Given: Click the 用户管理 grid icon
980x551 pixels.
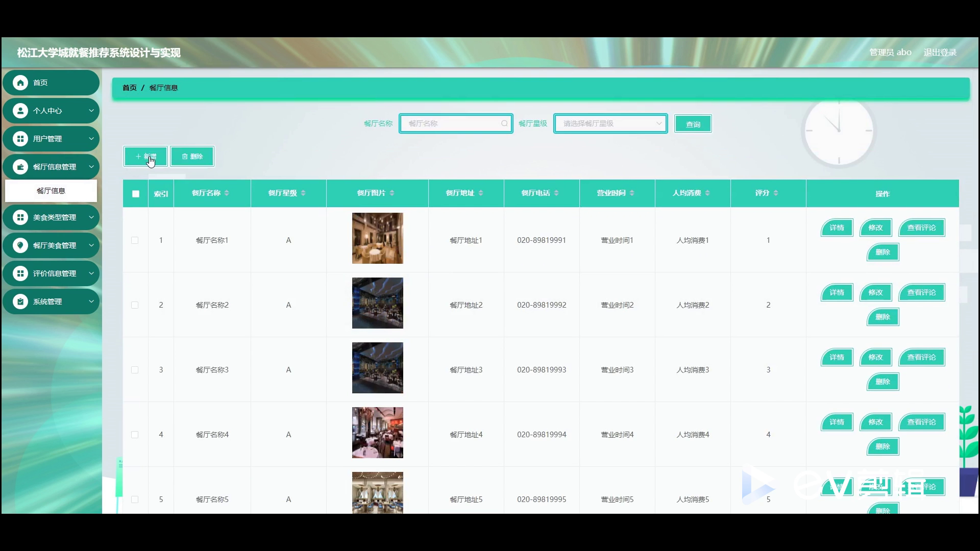Looking at the screenshot, I should coord(20,139).
